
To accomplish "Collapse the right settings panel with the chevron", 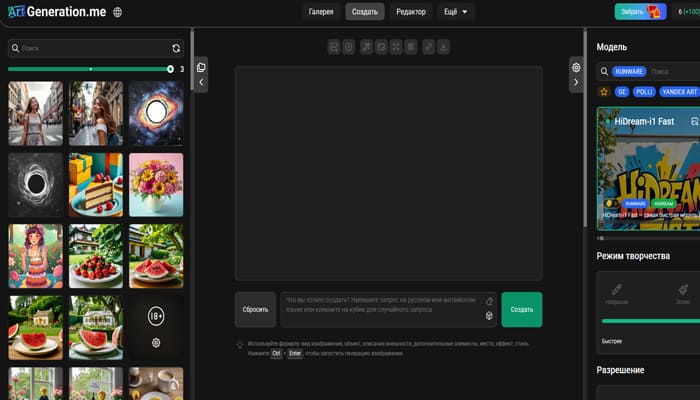I will point(576,84).
